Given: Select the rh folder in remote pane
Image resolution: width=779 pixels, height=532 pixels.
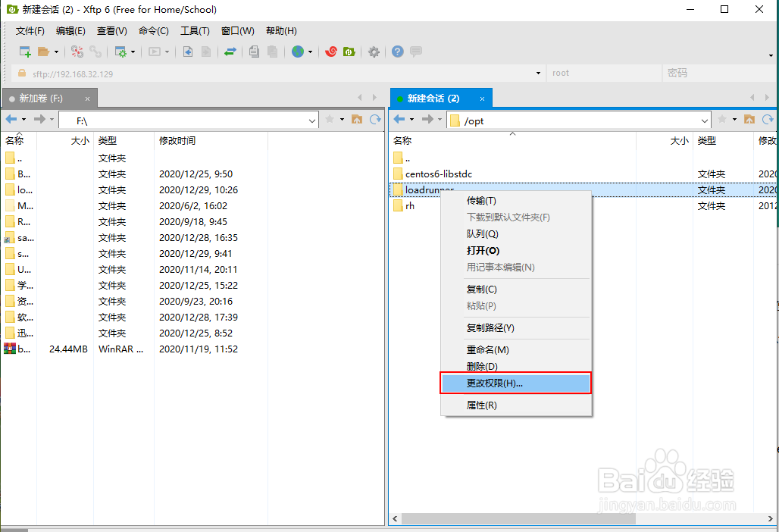Looking at the screenshot, I should tap(409, 206).
